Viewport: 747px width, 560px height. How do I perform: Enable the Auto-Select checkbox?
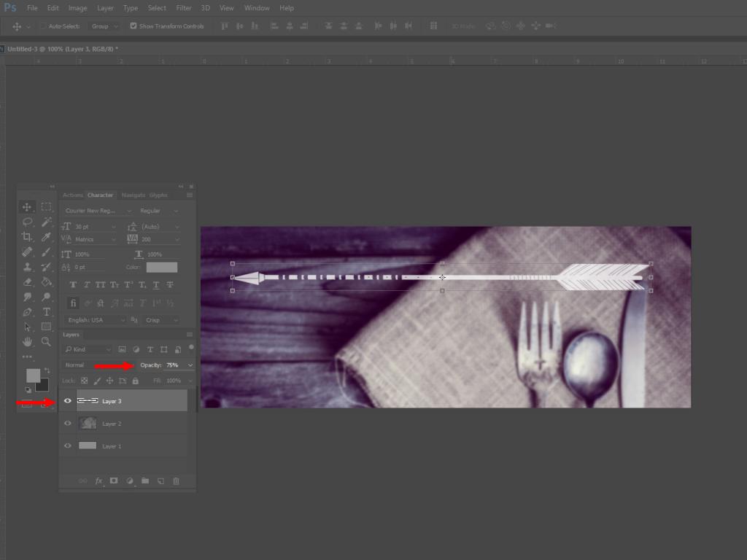43,26
